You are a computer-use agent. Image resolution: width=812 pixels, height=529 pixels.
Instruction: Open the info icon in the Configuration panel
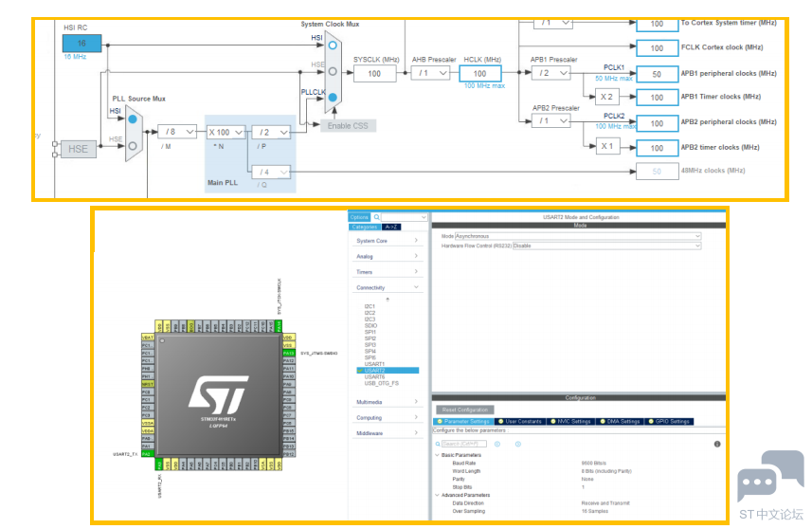717,444
